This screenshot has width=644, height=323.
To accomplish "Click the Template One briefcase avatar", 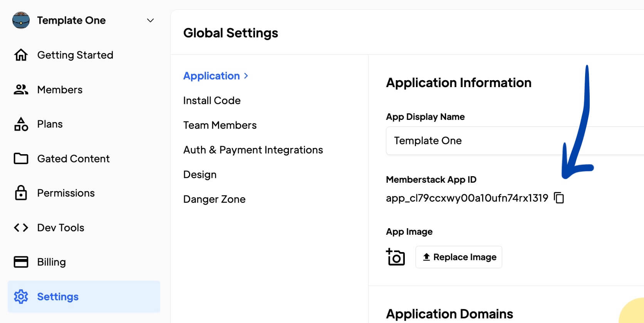I will (21, 20).
